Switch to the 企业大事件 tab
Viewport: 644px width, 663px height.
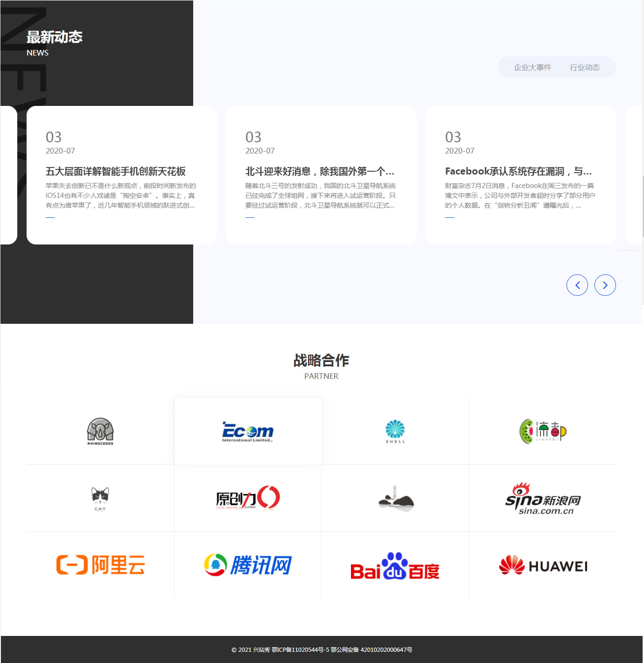click(x=532, y=68)
